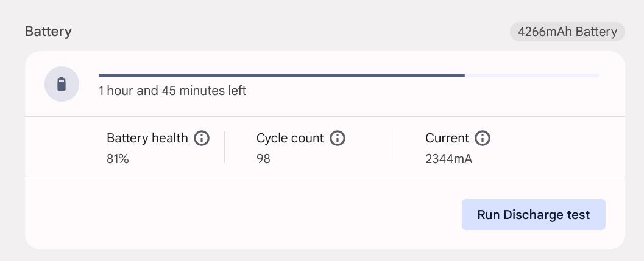Screen dimensions: 644x261
Task: Click the round battery icon
Action: pos(62,84)
